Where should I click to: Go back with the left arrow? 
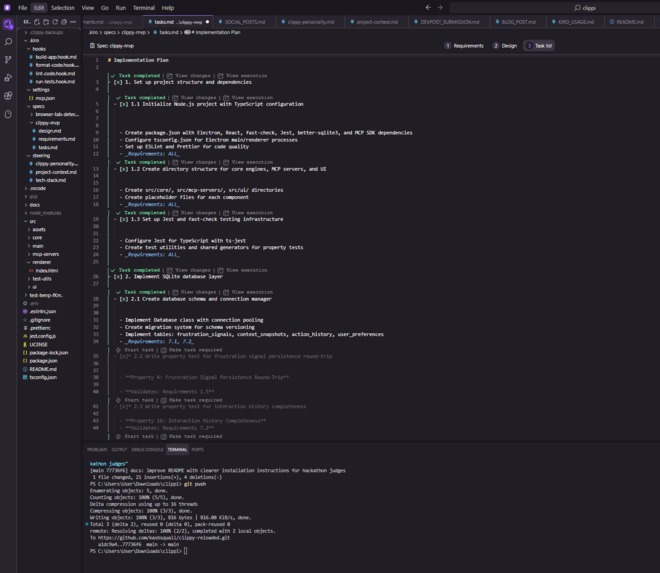[428, 8]
